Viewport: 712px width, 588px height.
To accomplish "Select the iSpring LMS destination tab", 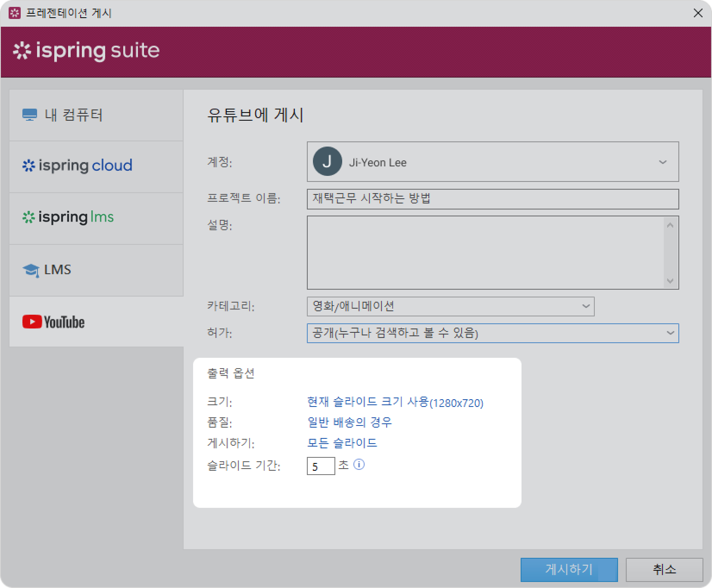I will point(96,218).
